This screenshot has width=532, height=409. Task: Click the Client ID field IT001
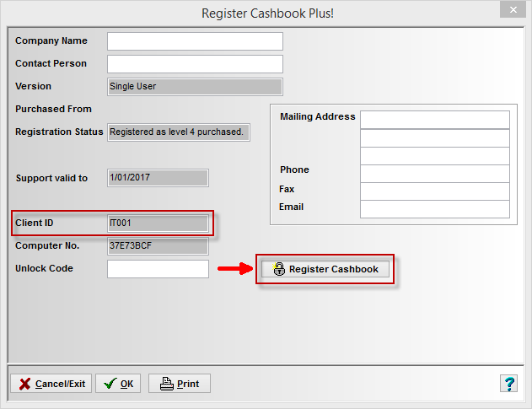click(x=159, y=223)
